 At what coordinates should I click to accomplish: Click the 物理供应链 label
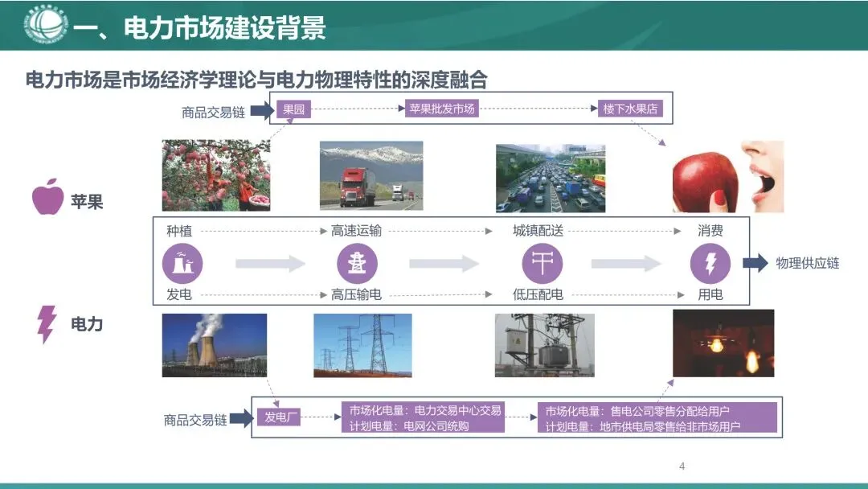[x=808, y=263]
